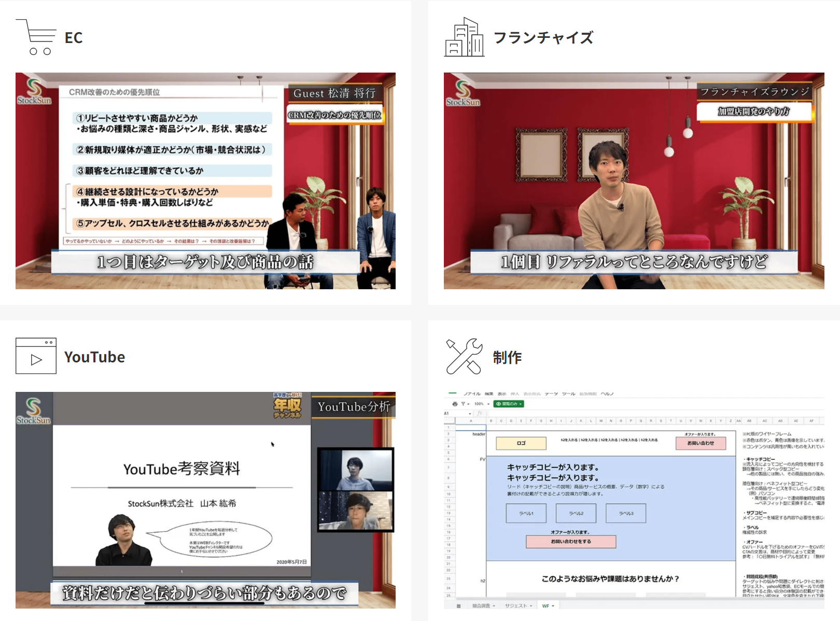Viewport: 840px width, 621px height.
Task: Click the お問い合わせをする offer button
Action: (571, 541)
